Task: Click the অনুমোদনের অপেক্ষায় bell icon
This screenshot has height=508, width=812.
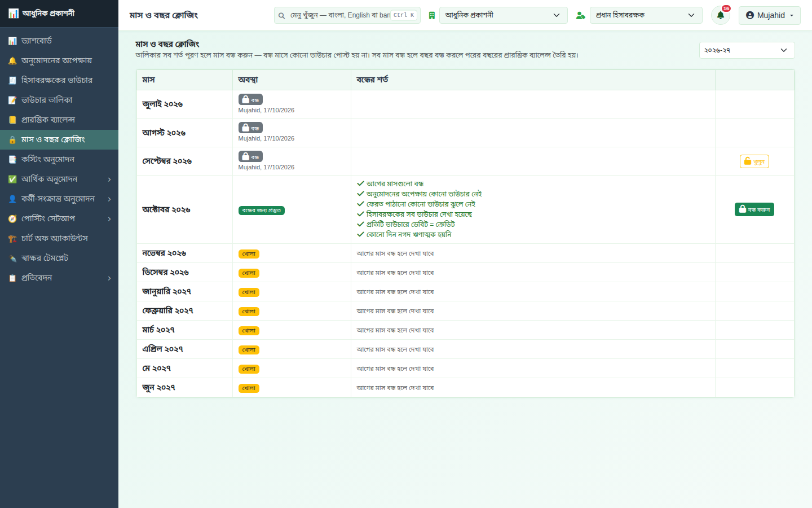Action: tap(12, 61)
